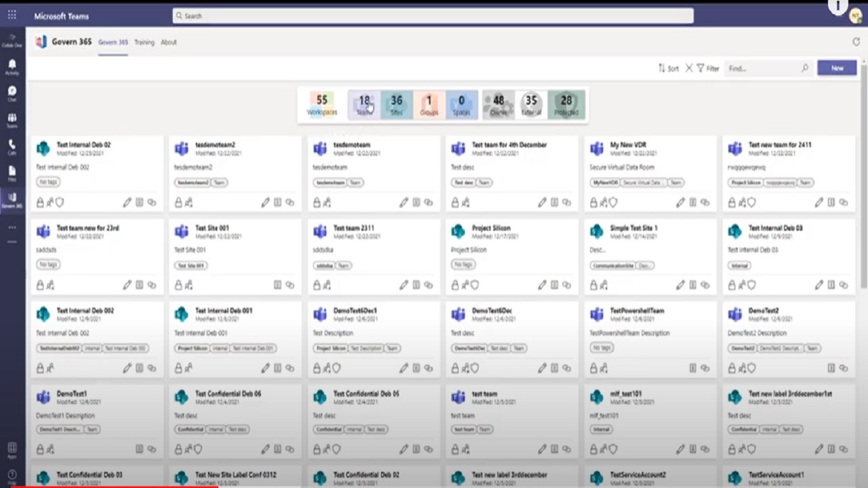Open Files in the Teams sidebar
Screen dimensions: 868x488
click(x=12, y=174)
